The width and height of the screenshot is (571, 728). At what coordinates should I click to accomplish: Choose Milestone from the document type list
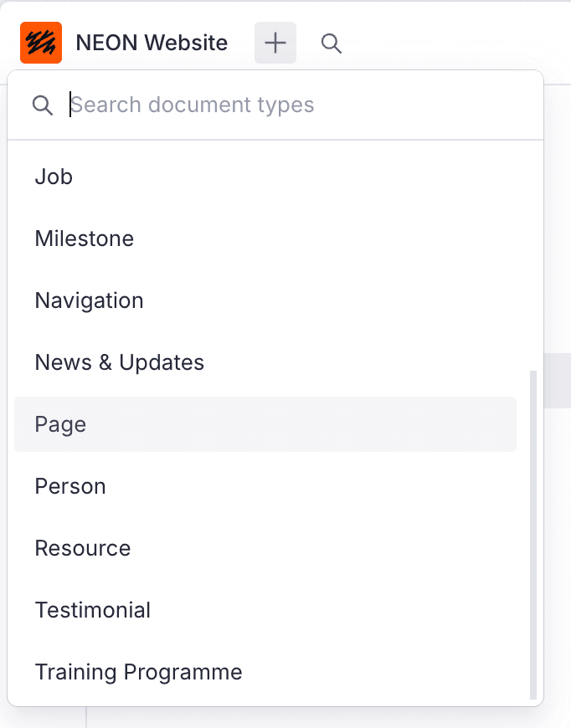click(84, 238)
